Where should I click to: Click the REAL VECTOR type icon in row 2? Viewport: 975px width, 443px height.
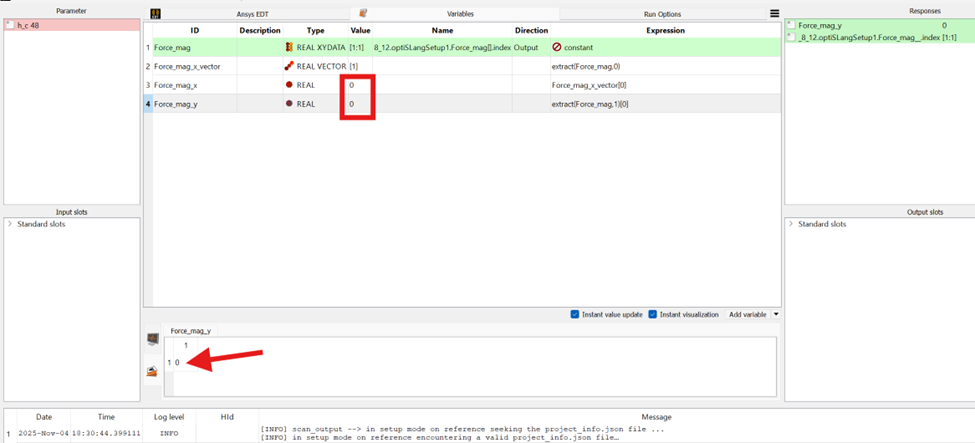[x=289, y=66]
